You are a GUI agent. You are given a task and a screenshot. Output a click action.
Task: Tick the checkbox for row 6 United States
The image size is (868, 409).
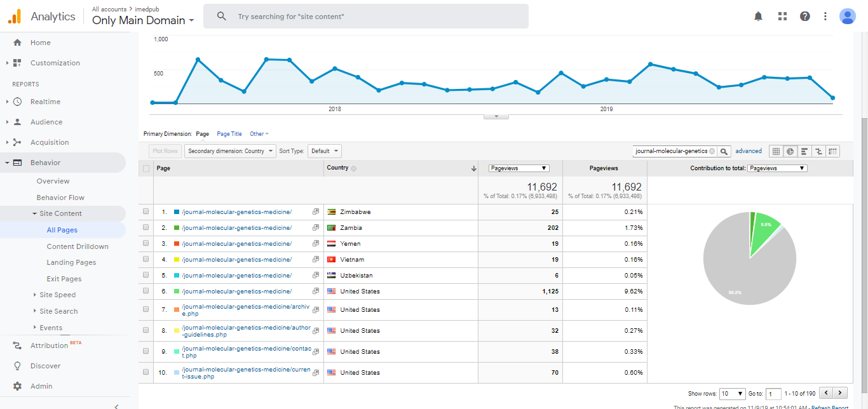pyautogui.click(x=146, y=291)
